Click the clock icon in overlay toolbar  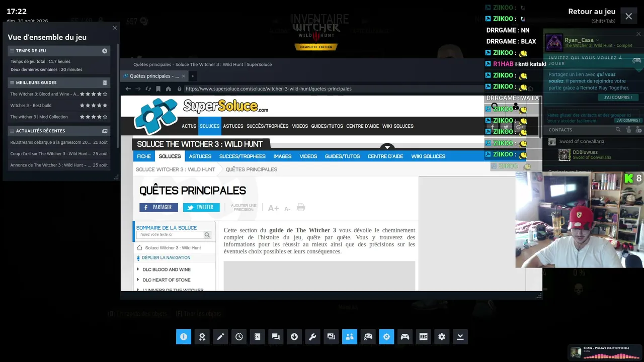[x=239, y=337]
